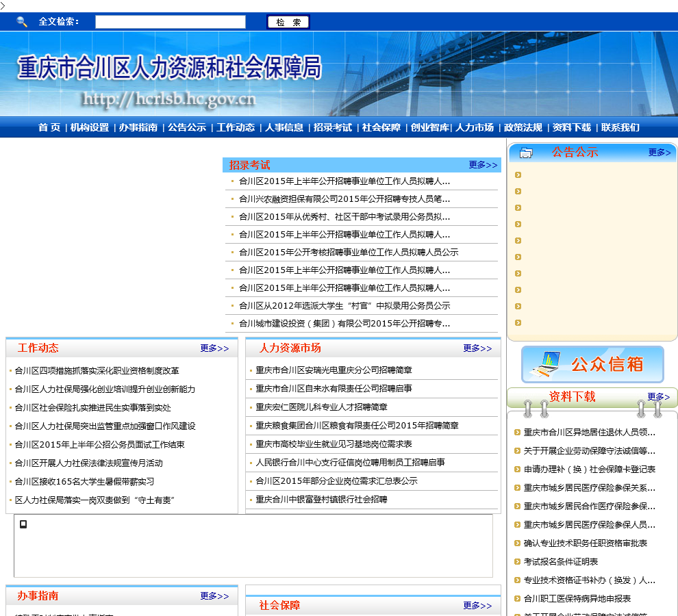Open 工作动态 in the nav bar

(x=236, y=127)
